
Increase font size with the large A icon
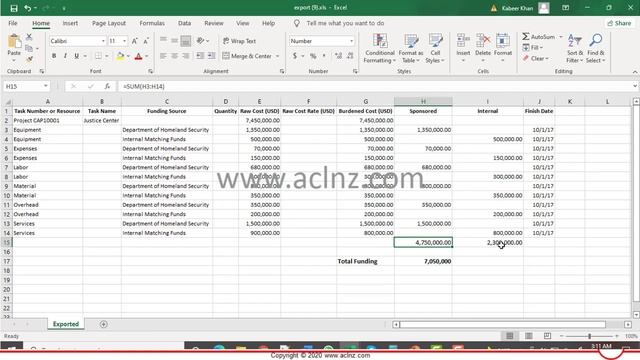(x=135, y=41)
